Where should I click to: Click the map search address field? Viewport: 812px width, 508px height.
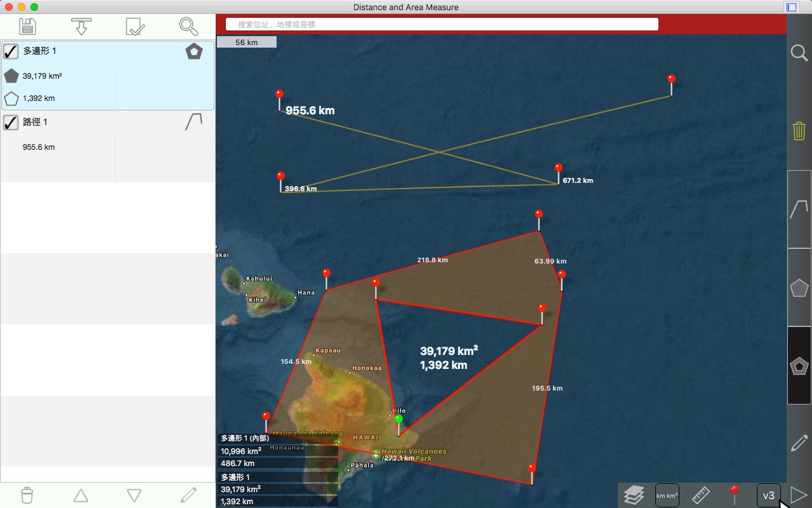pyautogui.click(x=442, y=24)
